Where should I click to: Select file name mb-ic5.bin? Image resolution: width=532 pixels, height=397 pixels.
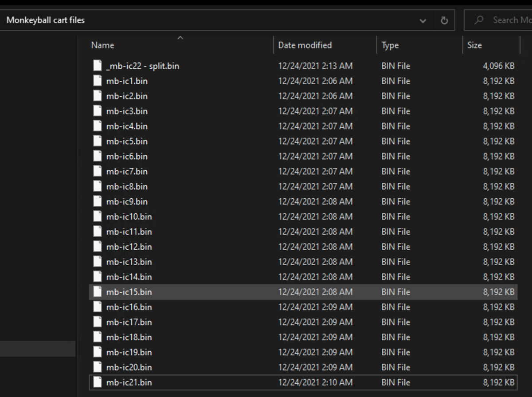(x=127, y=142)
